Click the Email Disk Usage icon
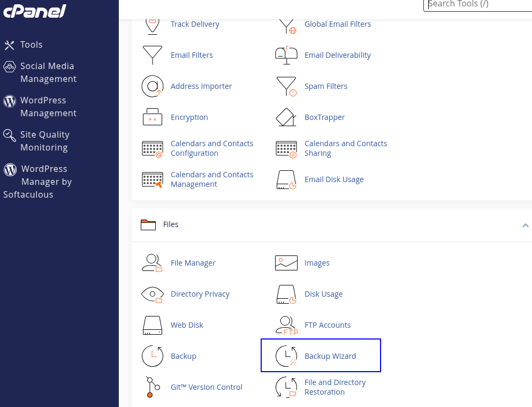 click(286, 179)
